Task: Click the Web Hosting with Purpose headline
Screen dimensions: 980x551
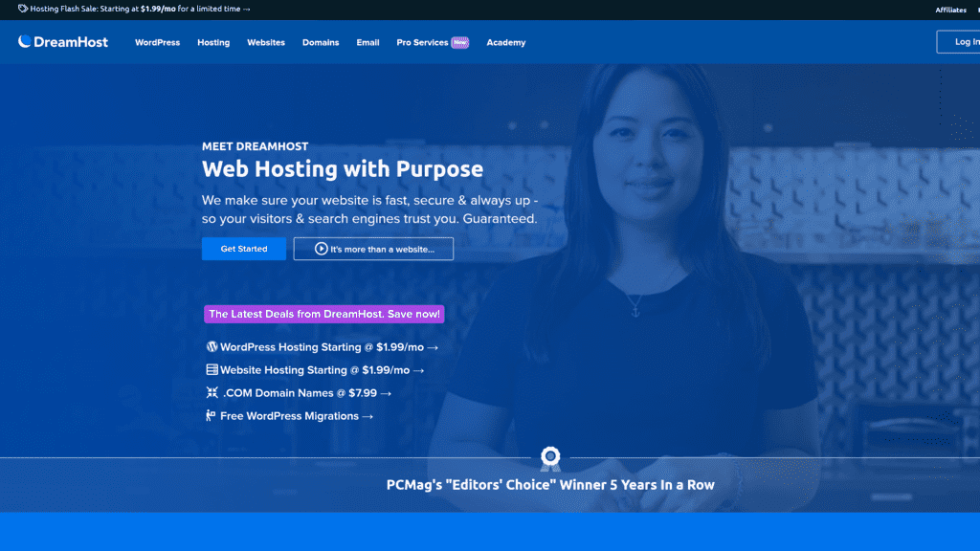Action: pos(343,168)
